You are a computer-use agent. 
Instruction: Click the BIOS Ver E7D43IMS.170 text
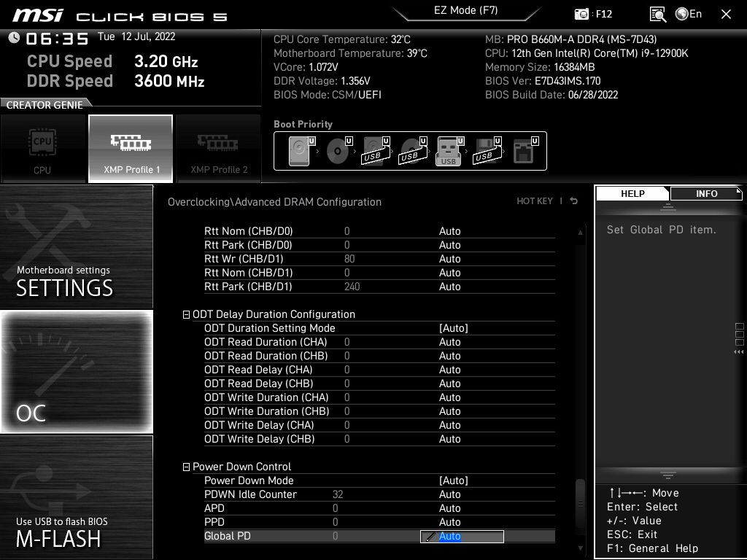click(543, 81)
